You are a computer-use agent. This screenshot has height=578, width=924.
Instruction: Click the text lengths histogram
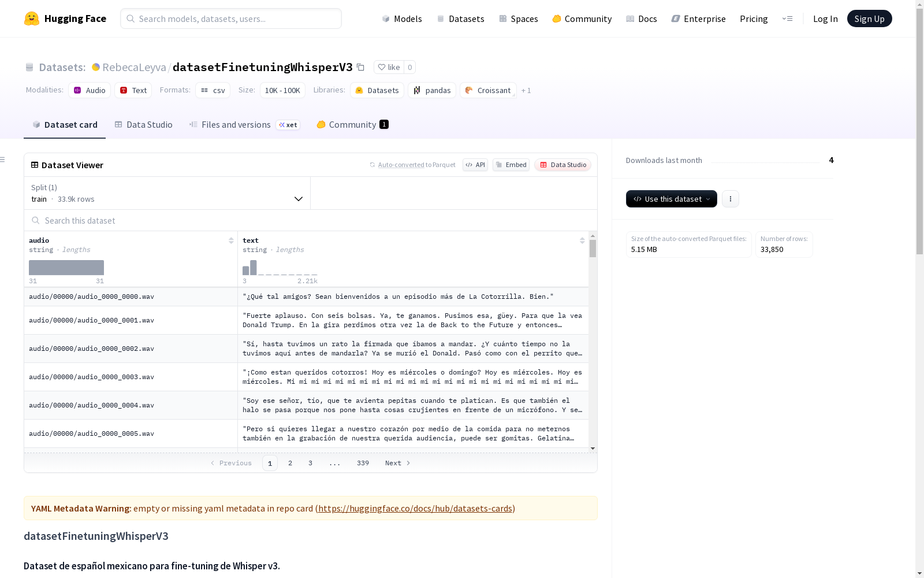[280, 268]
